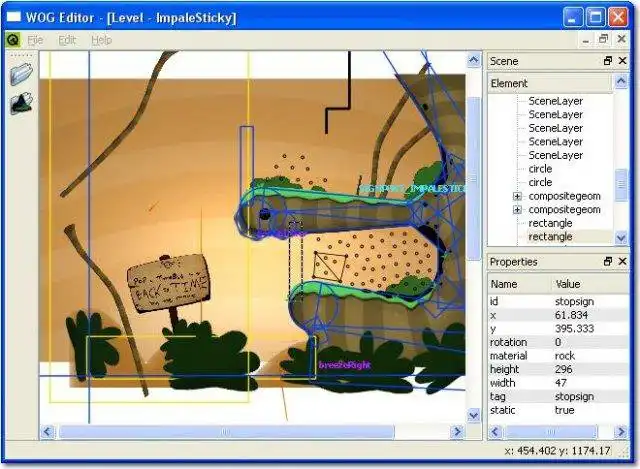Click the cursor coordinates in the status bar
Screen dimensions: 640x469
[x=557, y=451]
